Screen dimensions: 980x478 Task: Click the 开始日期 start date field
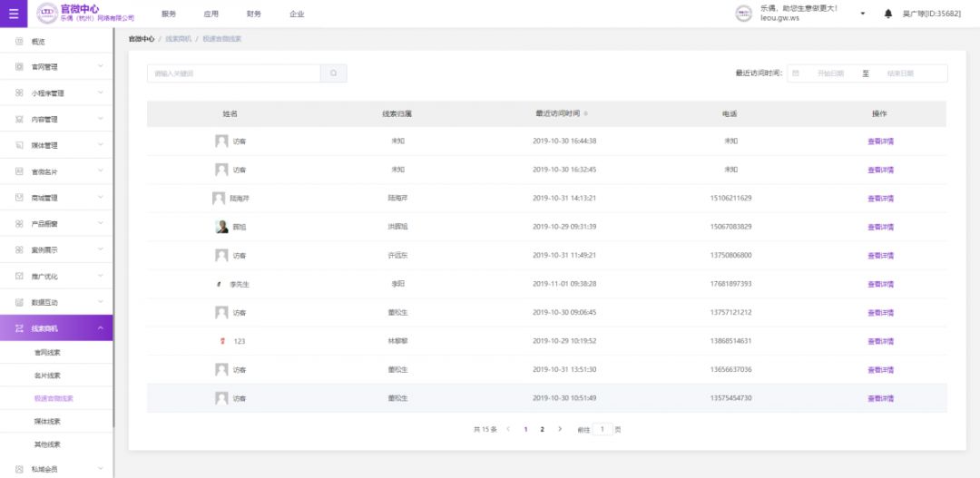pos(829,73)
